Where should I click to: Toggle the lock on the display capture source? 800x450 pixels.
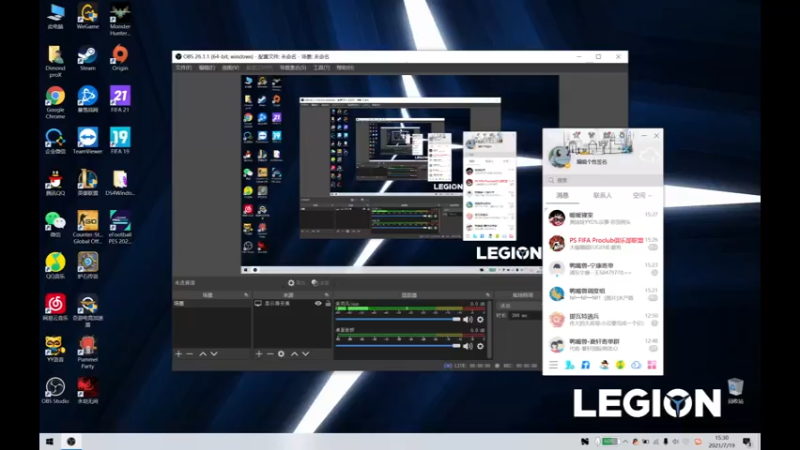pyautogui.click(x=328, y=303)
